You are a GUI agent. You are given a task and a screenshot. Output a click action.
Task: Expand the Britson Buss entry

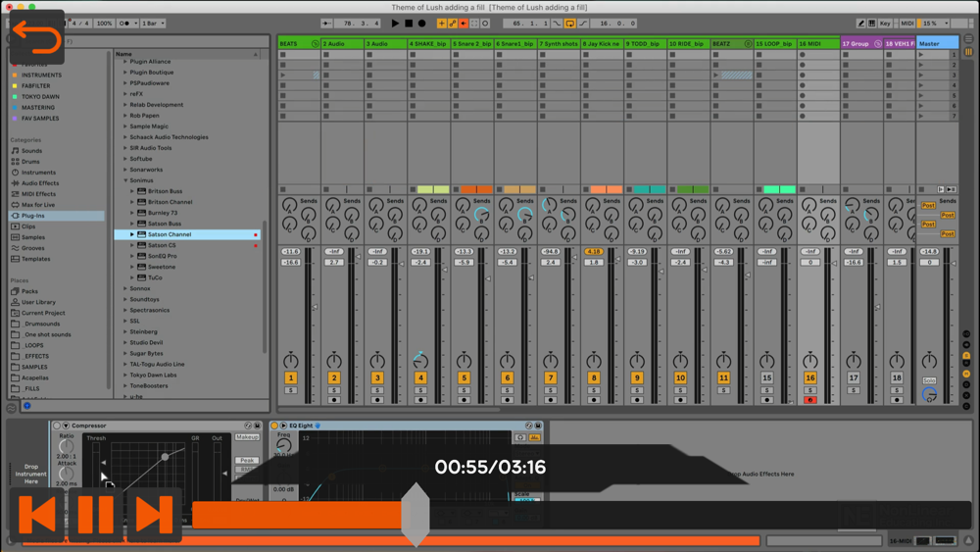(132, 191)
